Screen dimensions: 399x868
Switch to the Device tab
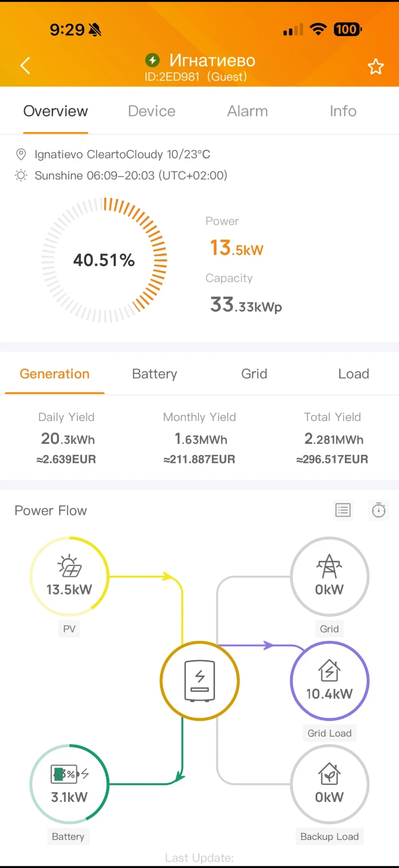coord(152,111)
